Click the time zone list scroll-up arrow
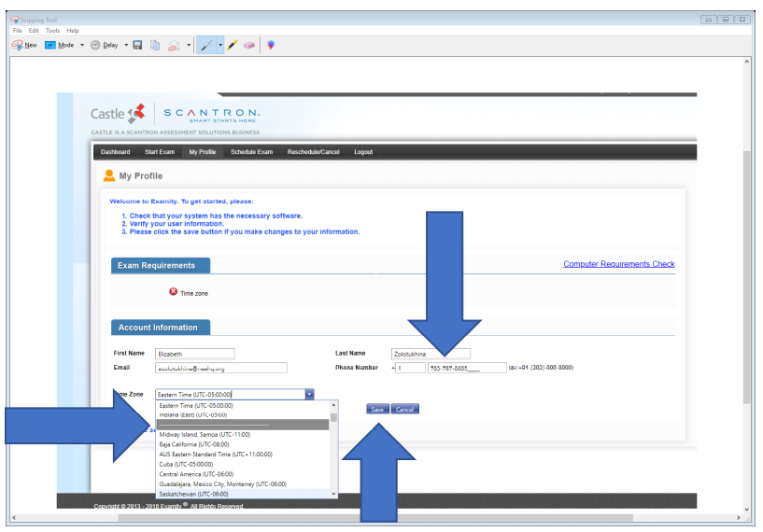 point(333,405)
